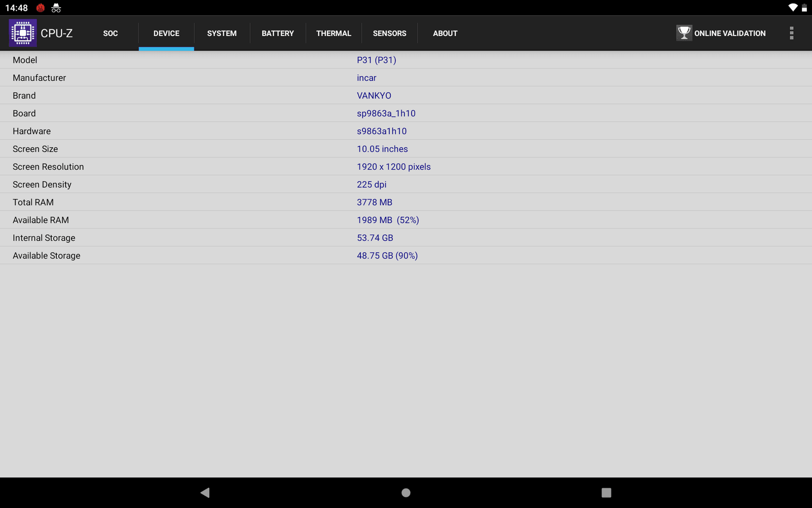Open the three-dot overflow menu
The height and width of the screenshot is (508, 812).
tap(791, 33)
